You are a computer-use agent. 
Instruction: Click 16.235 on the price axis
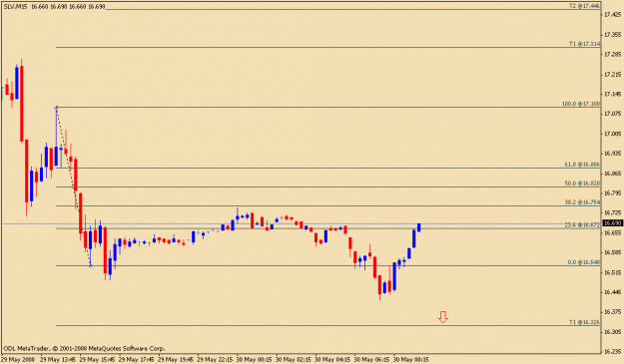[x=613, y=351]
